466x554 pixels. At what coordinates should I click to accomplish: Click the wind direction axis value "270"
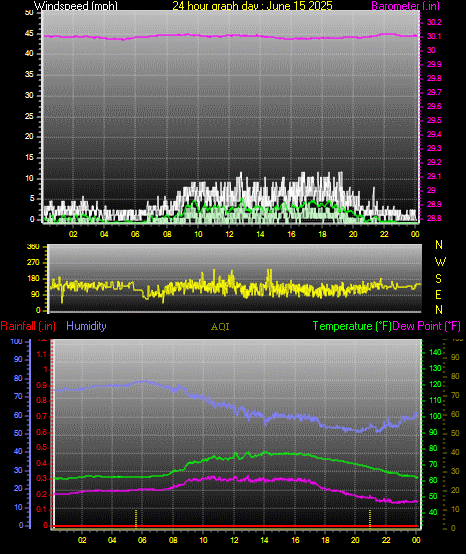(x=33, y=263)
